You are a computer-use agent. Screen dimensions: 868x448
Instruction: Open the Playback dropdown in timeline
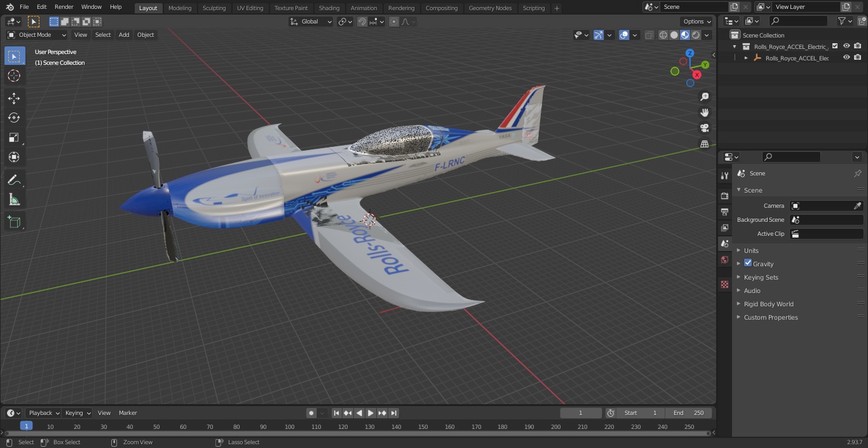(x=44, y=413)
